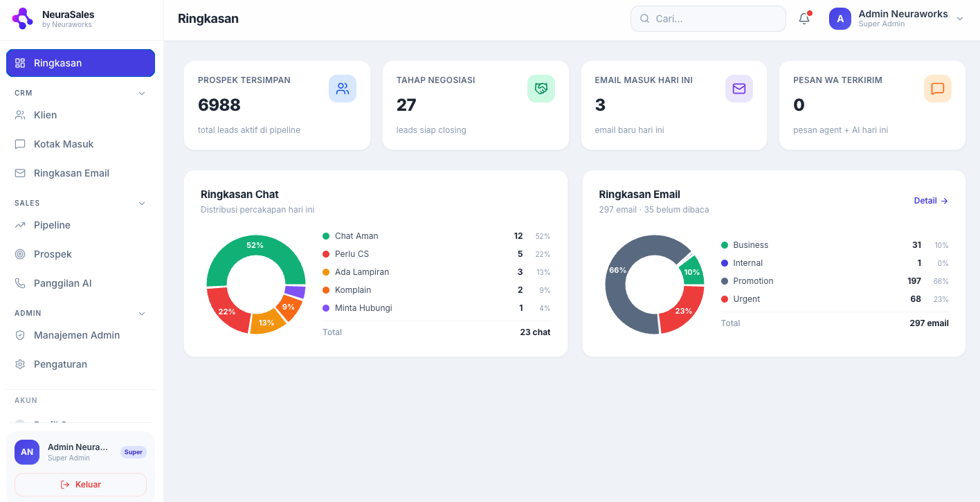This screenshot has width=980, height=502.
Task: Click the 23% red segment of email donut
Action: [x=683, y=311]
